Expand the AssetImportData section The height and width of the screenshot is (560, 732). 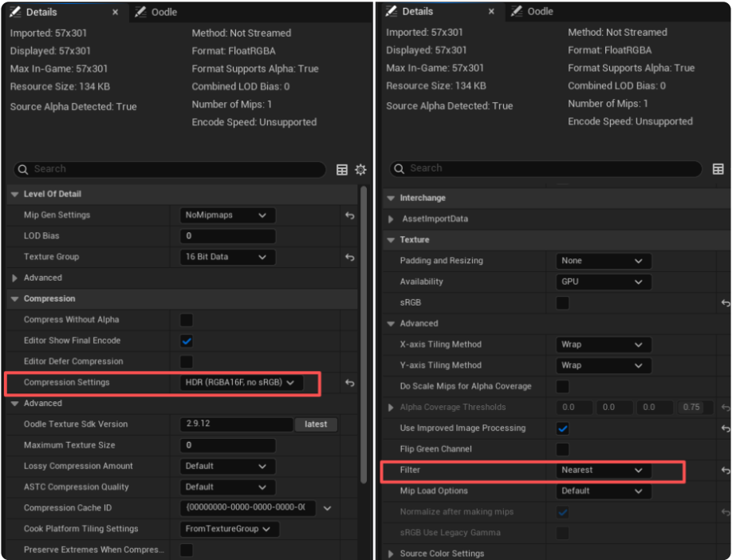click(391, 219)
